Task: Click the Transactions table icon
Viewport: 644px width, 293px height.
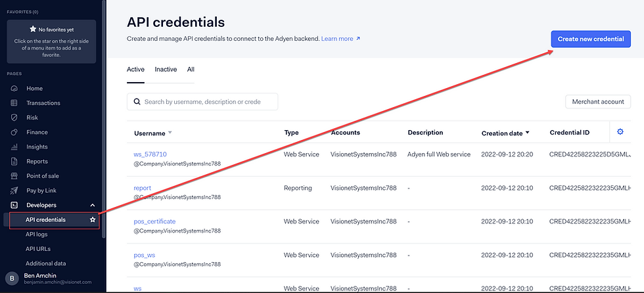Action: 14,103
